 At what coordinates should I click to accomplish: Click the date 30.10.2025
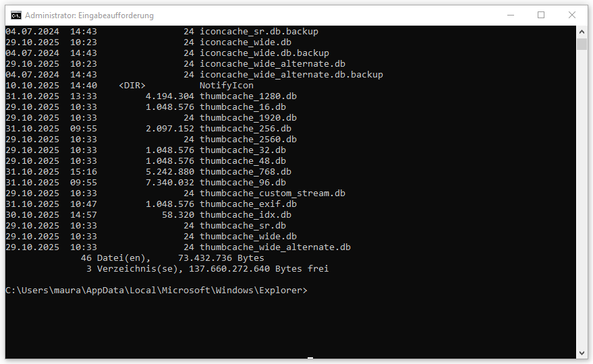(x=32, y=215)
